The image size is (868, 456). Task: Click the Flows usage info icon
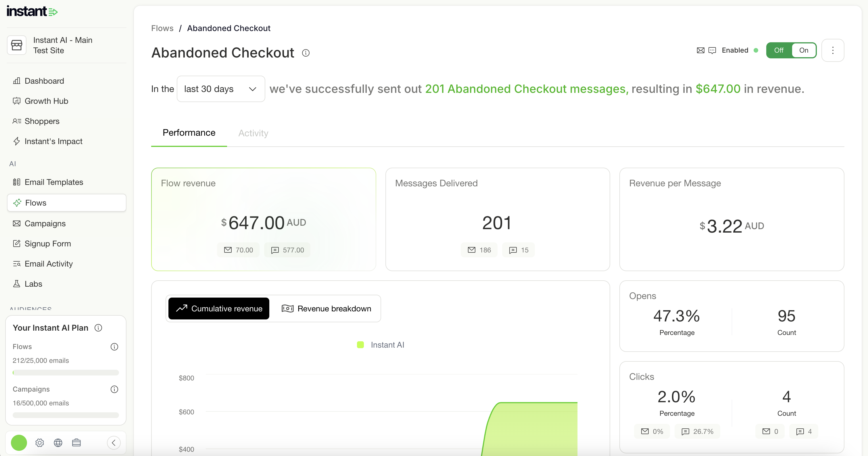tap(115, 346)
